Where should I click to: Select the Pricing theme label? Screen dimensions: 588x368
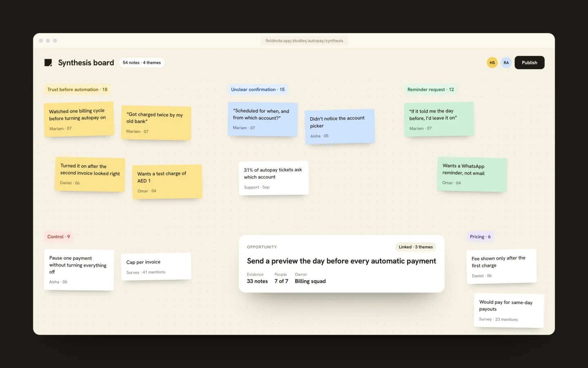pyautogui.click(x=480, y=237)
